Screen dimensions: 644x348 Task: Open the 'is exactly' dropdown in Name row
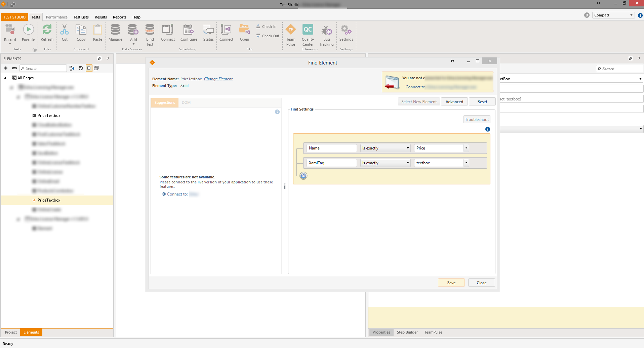pyautogui.click(x=386, y=148)
